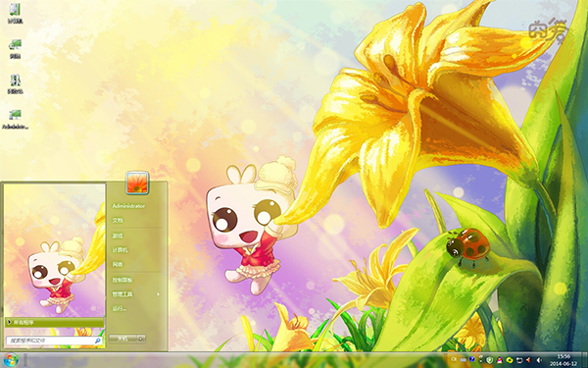Open the Recycle Bin desktop icon
Viewport: 588px width, 368px height.
click(x=15, y=84)
